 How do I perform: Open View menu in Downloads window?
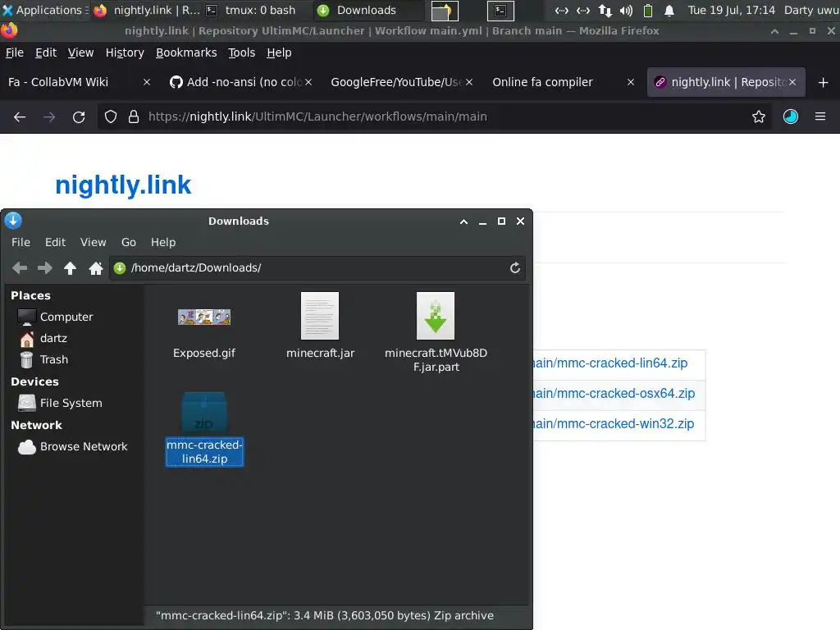pos(94,242)
